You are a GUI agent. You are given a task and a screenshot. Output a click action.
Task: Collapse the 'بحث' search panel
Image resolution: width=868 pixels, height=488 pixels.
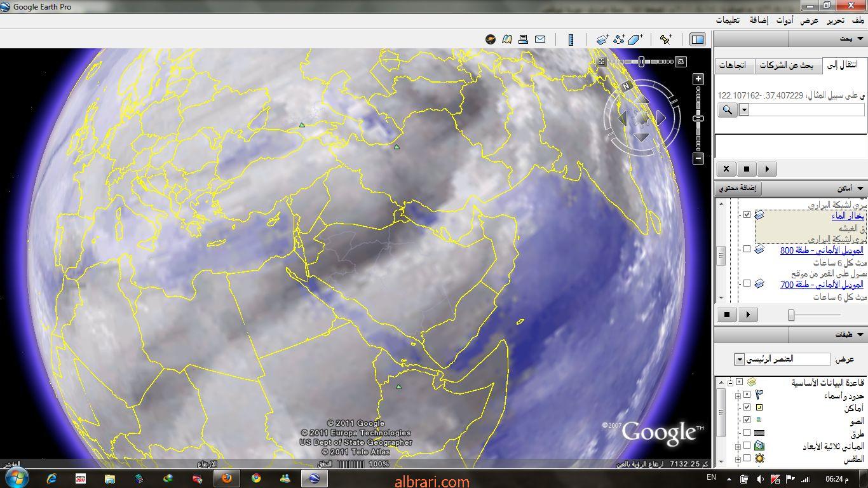860,39
